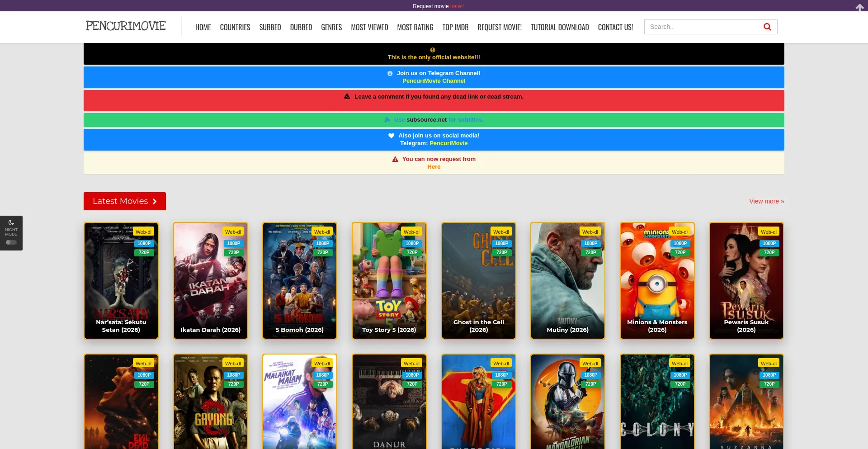
Task: Open the Genres menu
Action: point(331,27)
